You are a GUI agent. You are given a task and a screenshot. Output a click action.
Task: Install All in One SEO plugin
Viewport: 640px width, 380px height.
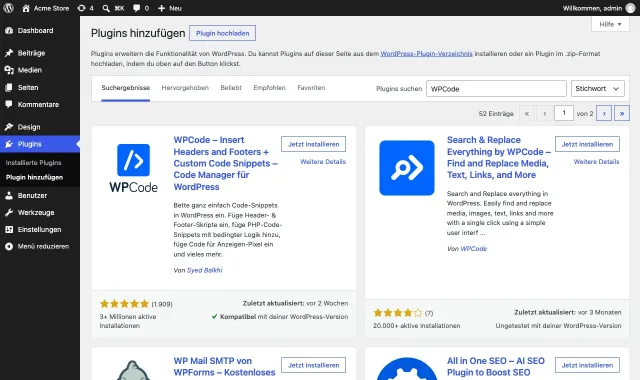pyautogui.click(x=587, y=365)
